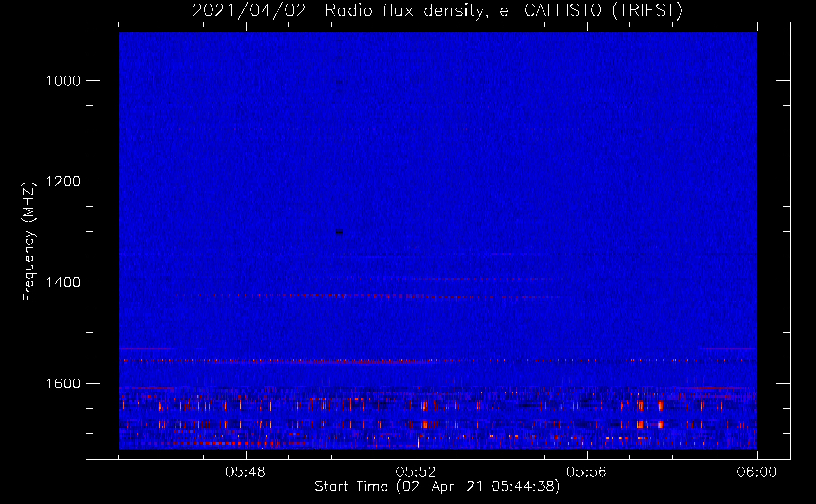Click the 05:52 time tick label
816x504 pixels.
(x=416, y=472)
